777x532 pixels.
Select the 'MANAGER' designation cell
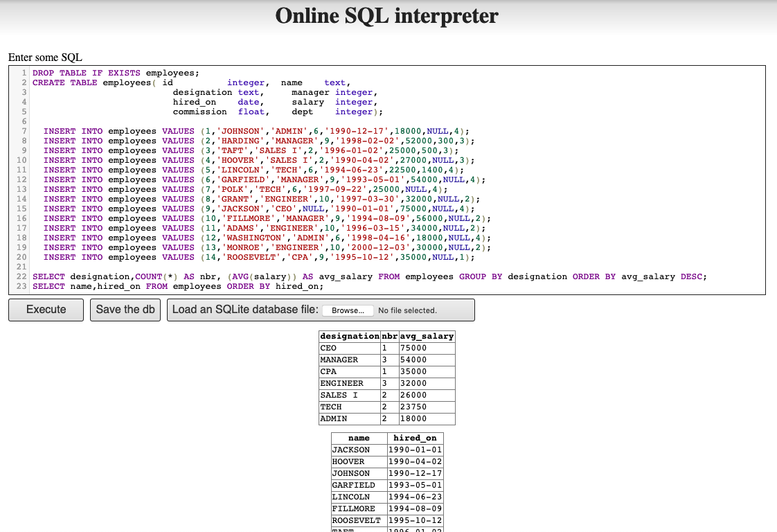click(x=350, y=360)
